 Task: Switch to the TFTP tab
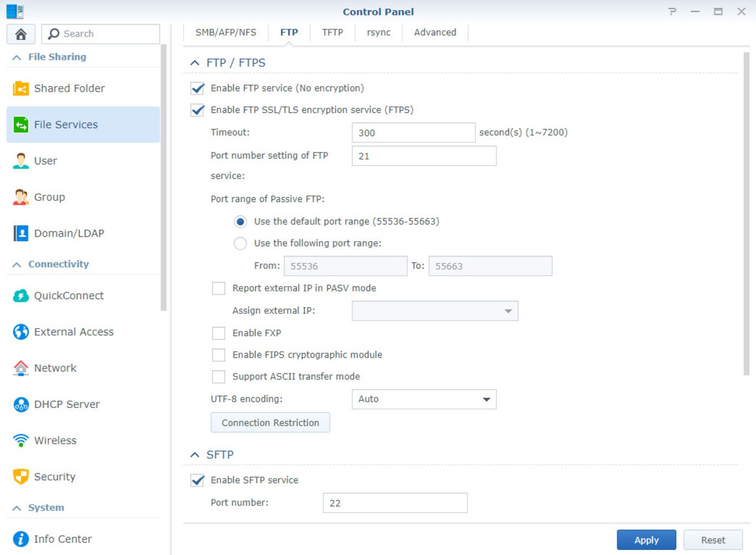(x=332, y=32)
